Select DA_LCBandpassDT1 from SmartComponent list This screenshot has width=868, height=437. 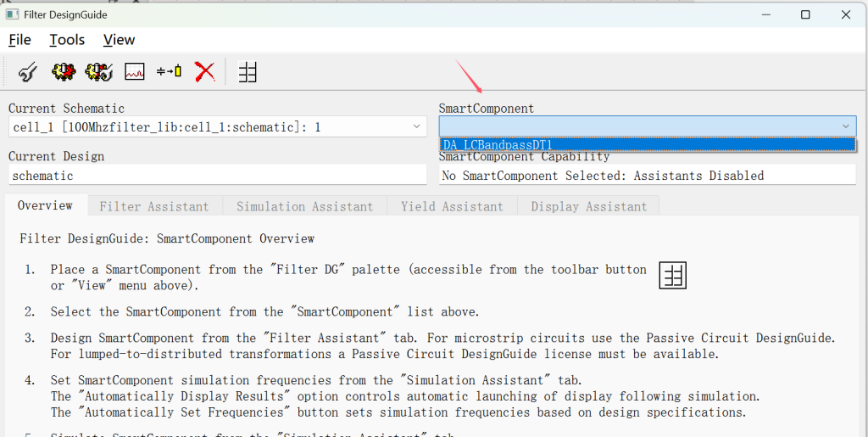[x=648, y=144]
